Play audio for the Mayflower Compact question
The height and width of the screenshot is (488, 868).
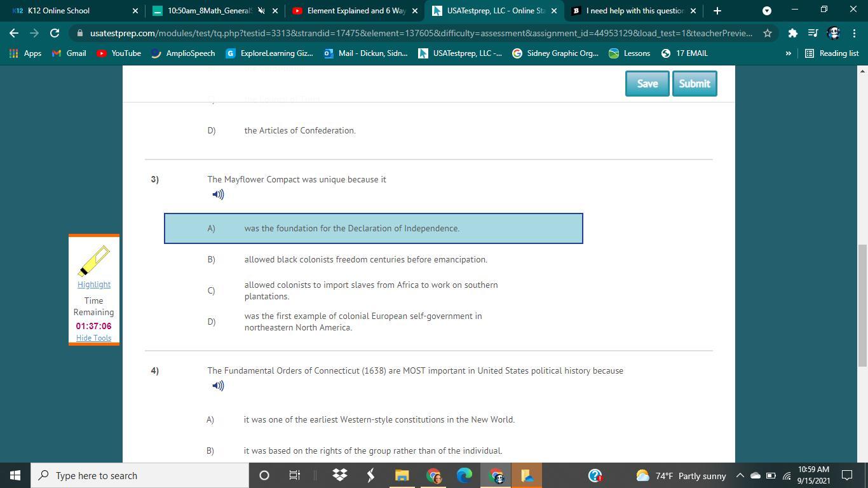[218, 194]
